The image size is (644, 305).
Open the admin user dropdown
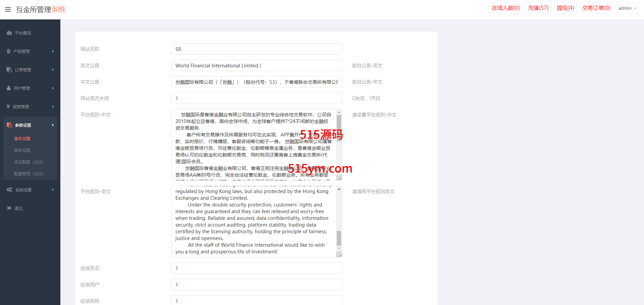[627, 8]
